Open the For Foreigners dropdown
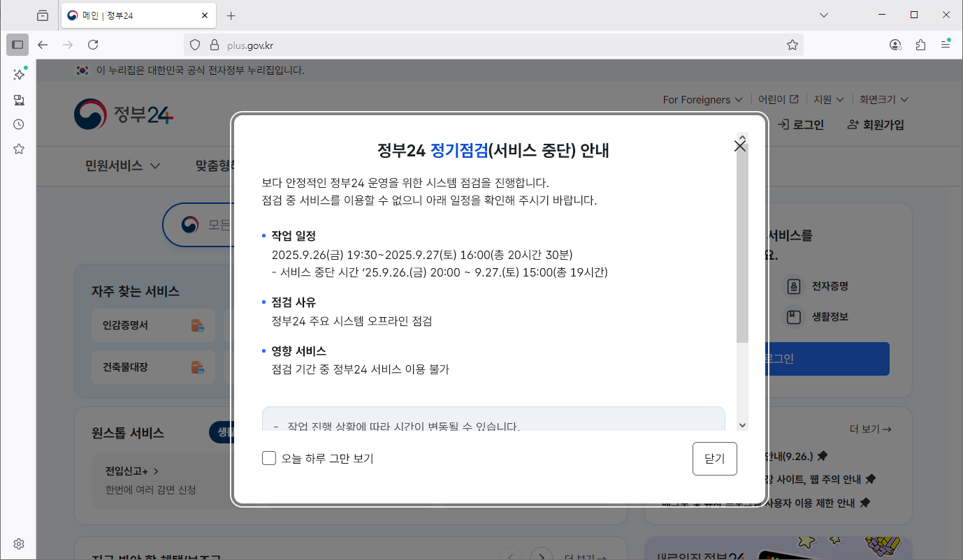 (x=701, y=99)
